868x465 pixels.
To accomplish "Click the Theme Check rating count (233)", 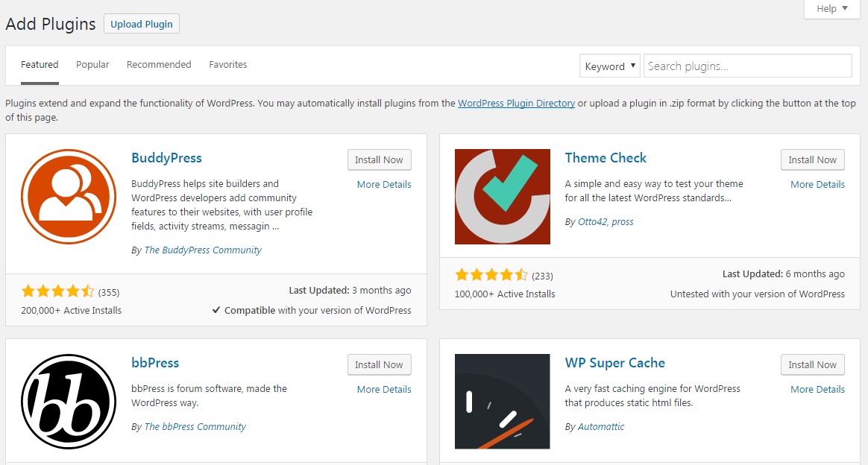I will click(x=543, y=276).
